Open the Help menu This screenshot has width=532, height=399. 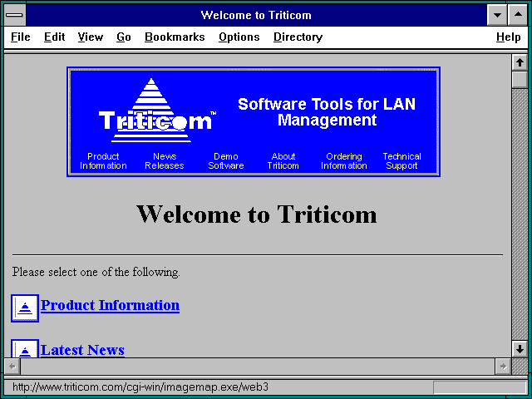click(x=508, y=37)
